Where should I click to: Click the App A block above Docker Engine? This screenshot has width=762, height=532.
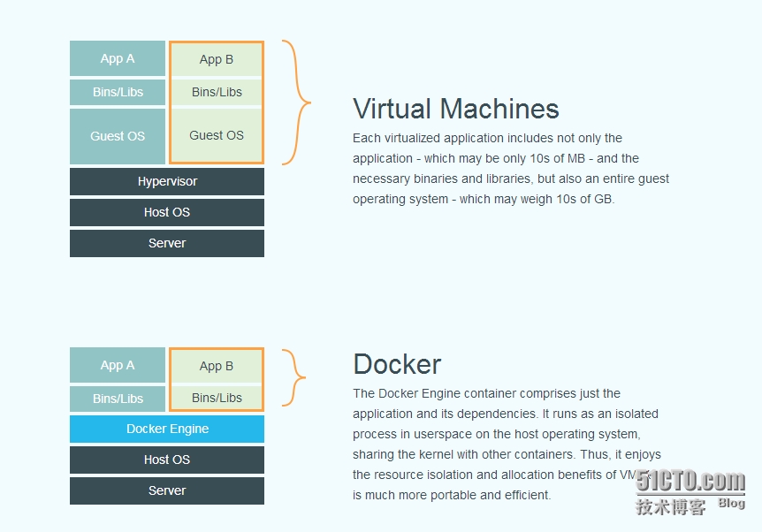(118, 365)
